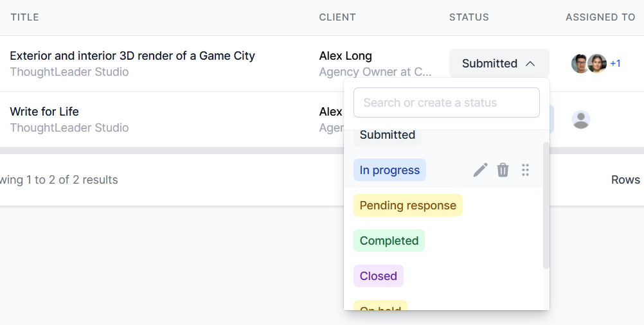Open the Write for Life project

click(44, 112)
